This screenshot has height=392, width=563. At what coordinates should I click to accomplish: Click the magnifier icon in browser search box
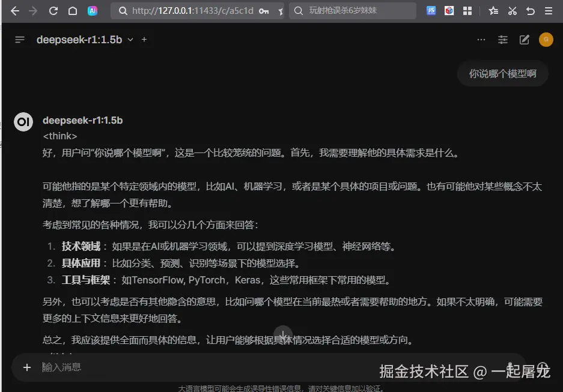(299, 11)
